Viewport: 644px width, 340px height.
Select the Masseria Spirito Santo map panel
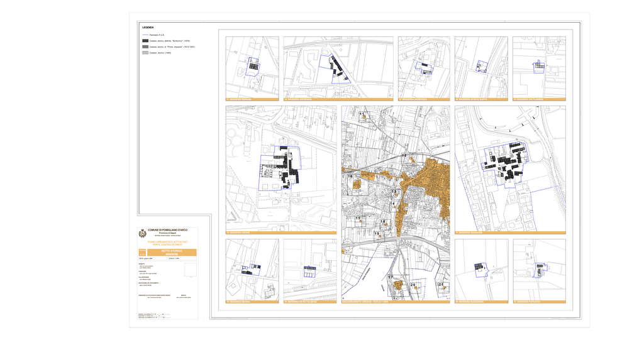point(481,67)
